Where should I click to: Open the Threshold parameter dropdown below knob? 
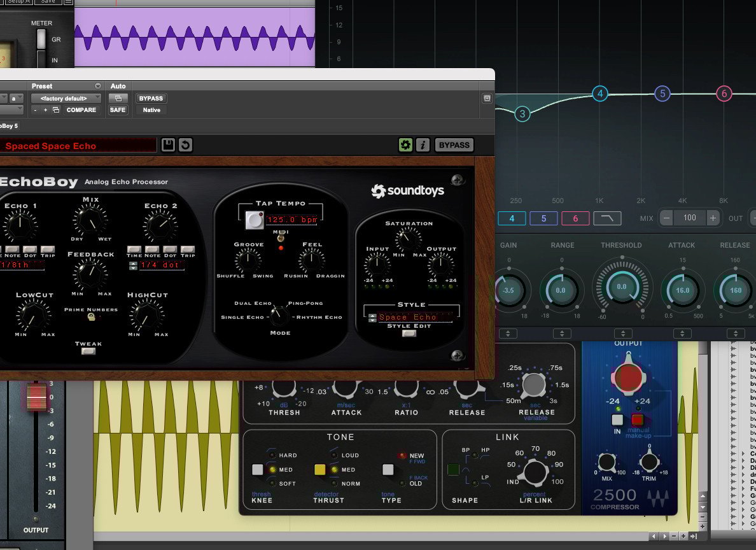622,334
